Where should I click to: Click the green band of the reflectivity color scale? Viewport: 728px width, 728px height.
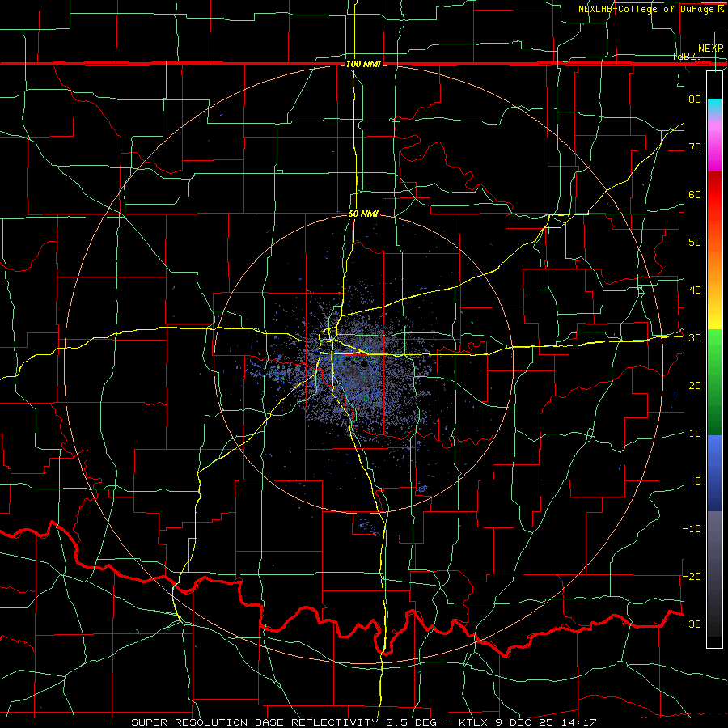pos(714,382)
